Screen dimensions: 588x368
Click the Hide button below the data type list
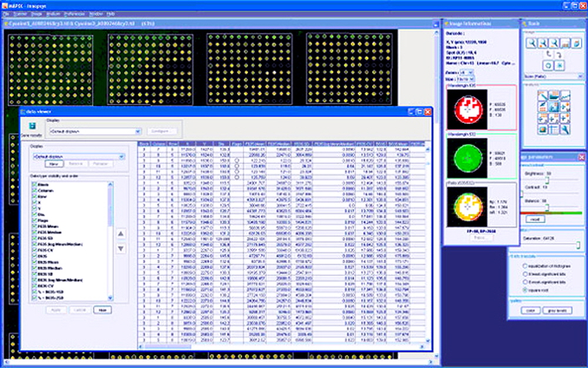click(102, 310)
